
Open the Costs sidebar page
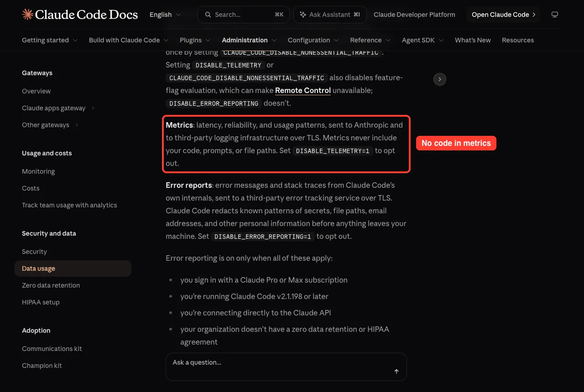pyautogui.click(x=73, y=188)
